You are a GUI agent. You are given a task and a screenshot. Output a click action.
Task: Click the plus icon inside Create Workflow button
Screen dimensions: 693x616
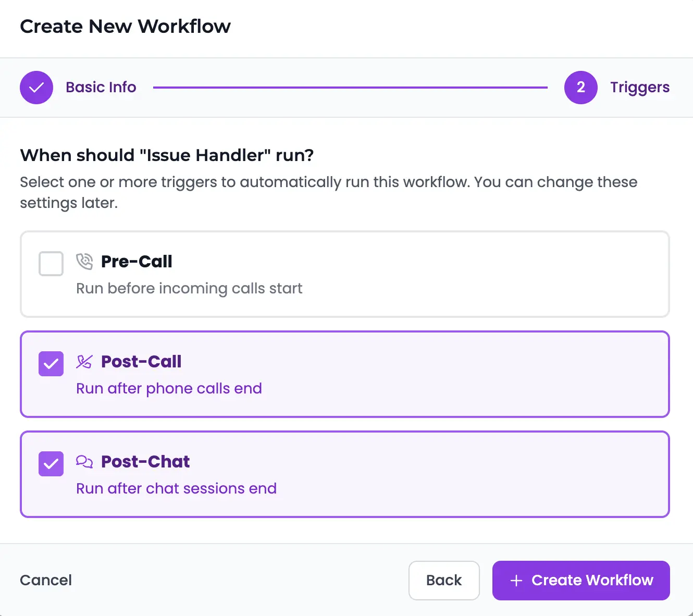(515, 580)
